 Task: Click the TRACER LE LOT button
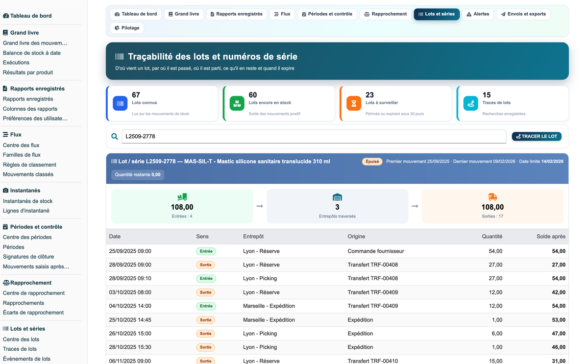[537, 136]
